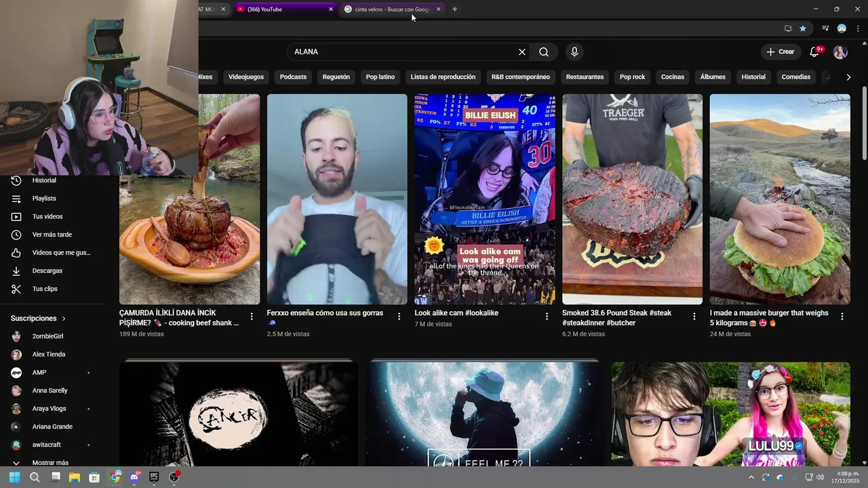Select the Comedias filter chip
Image resolution: width=868 pixels, height=488 pixels.
click(x=796, y=77)
